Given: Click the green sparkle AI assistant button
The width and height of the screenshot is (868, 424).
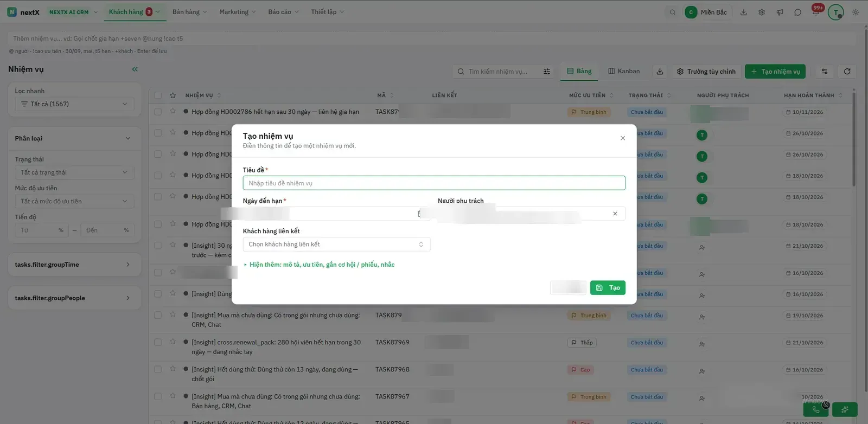Looking at the screenshot, I should (845, 409).
